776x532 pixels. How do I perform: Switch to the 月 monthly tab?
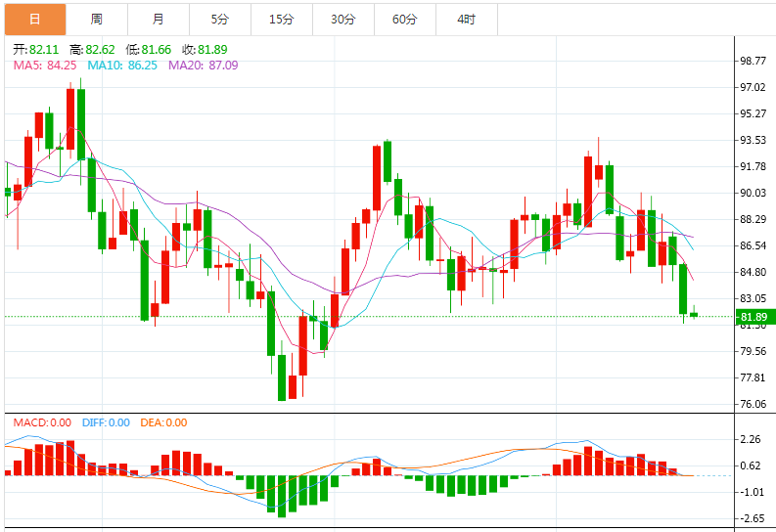[x=159, y=20]
